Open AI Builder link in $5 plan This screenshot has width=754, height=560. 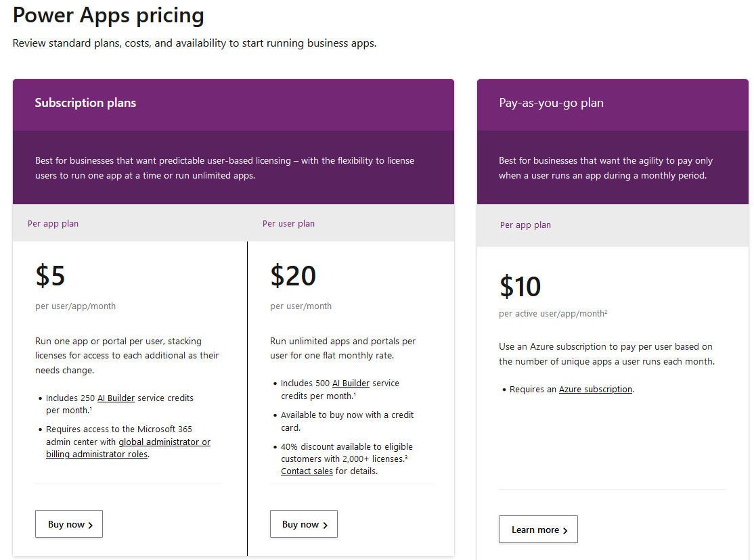coord(116,398)
